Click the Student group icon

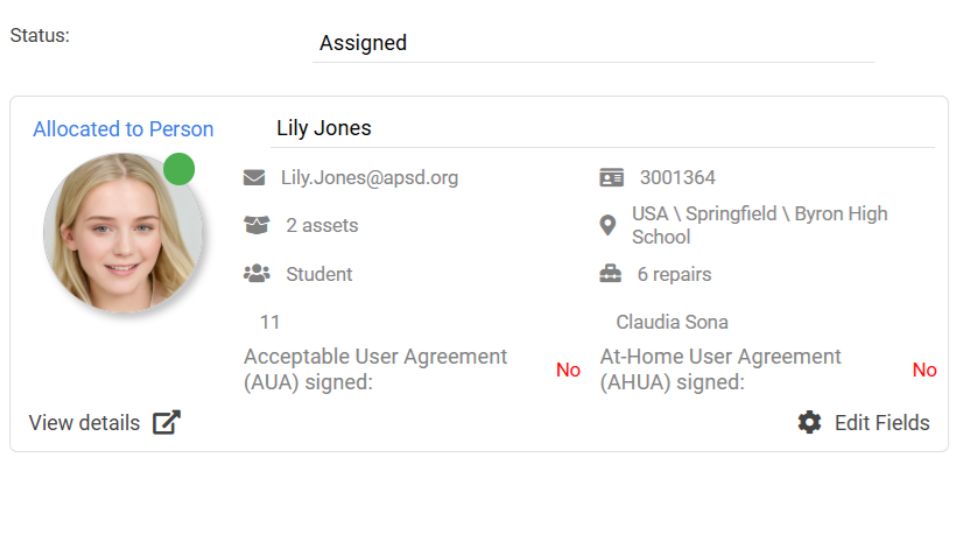coord(256,274)
